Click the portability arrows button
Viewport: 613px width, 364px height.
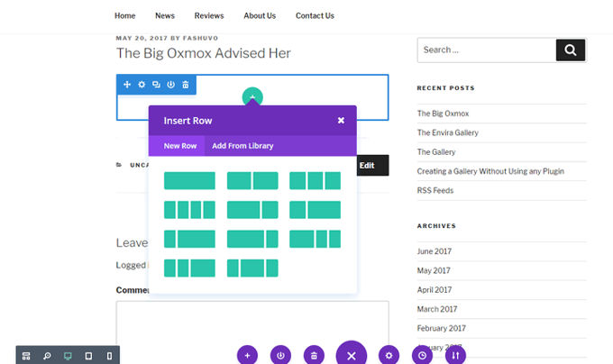click(x=455, y=355)
